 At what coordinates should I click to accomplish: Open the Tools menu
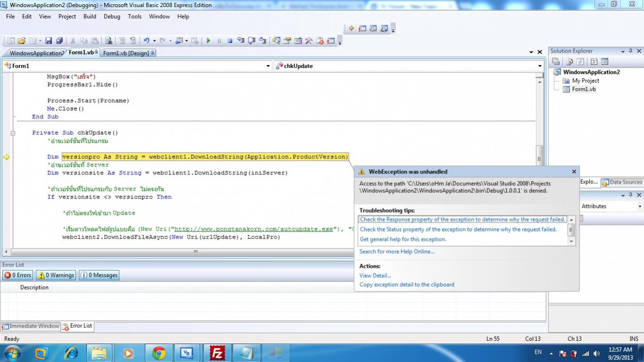134,16
